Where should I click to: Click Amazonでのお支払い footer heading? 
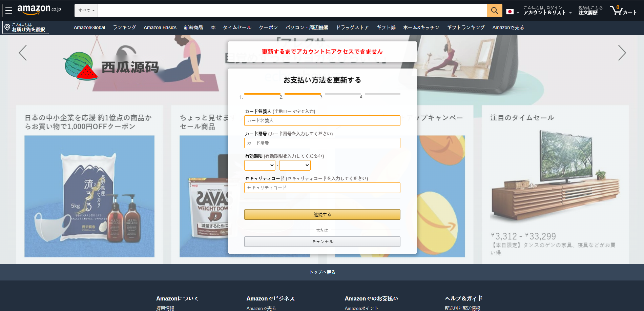pyautogui.click(x=371, y=298)
